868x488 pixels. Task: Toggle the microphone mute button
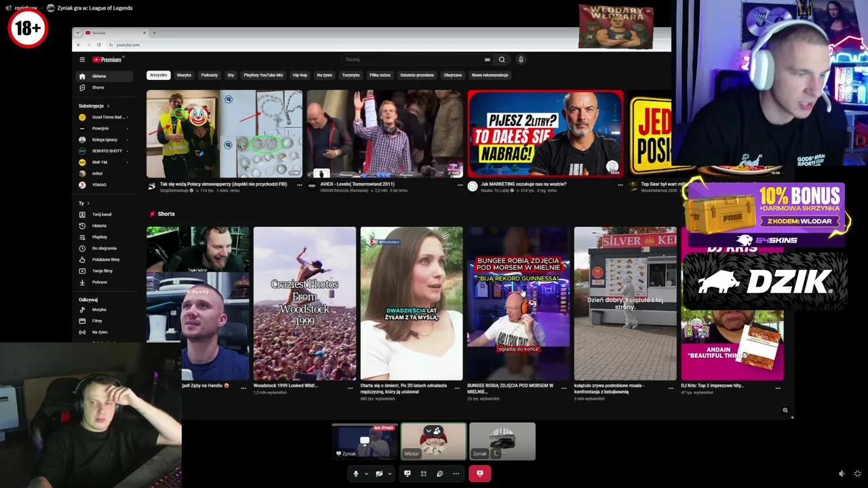[356, 474]
